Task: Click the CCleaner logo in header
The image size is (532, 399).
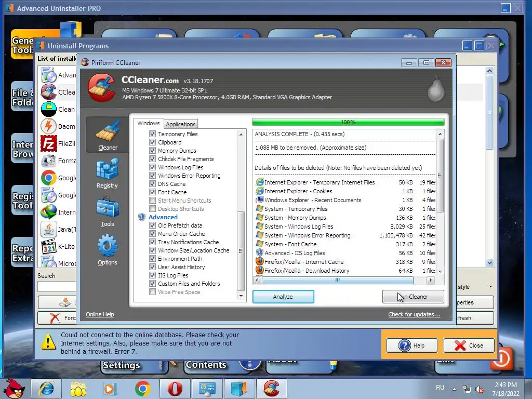Action: pos(101,87)
